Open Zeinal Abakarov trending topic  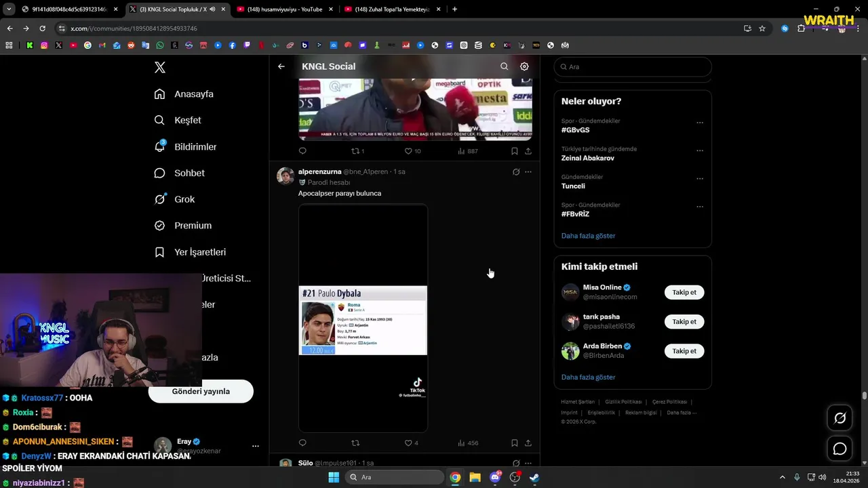pos(587,158)
